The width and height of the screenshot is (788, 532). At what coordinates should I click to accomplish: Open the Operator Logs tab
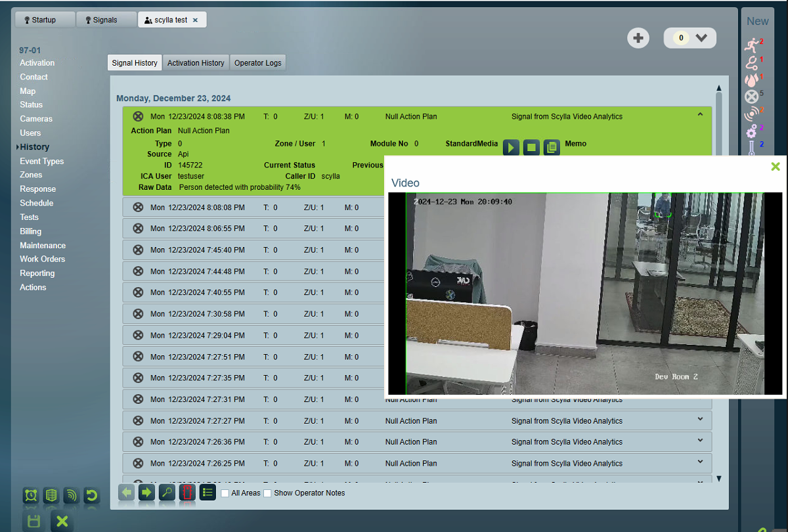[258, 63]
